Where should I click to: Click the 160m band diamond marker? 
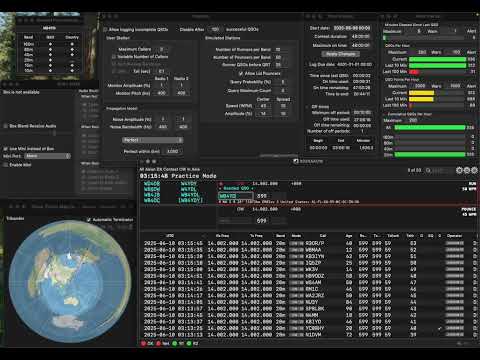point(50,44)
